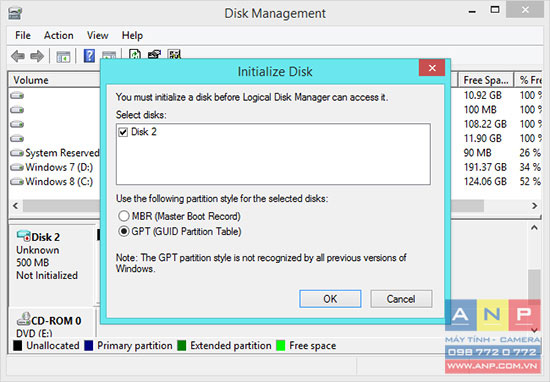This screenshot has height=382, width=550.
Task: Close the Initialize Disk dialog
Action: [432, 68]
